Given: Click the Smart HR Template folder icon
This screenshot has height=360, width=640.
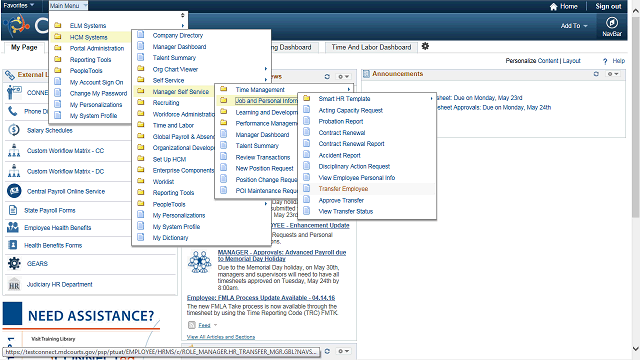Looking at the screenshot, I should coord(307,98).
